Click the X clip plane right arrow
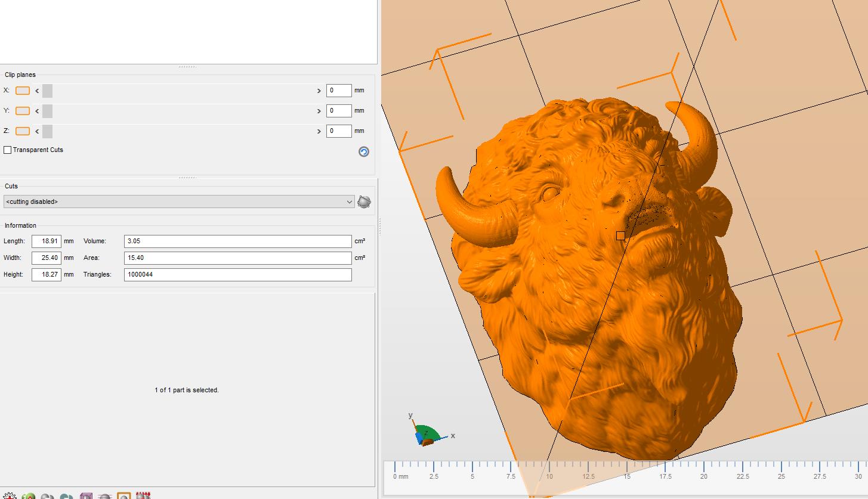 pos(319,91)
